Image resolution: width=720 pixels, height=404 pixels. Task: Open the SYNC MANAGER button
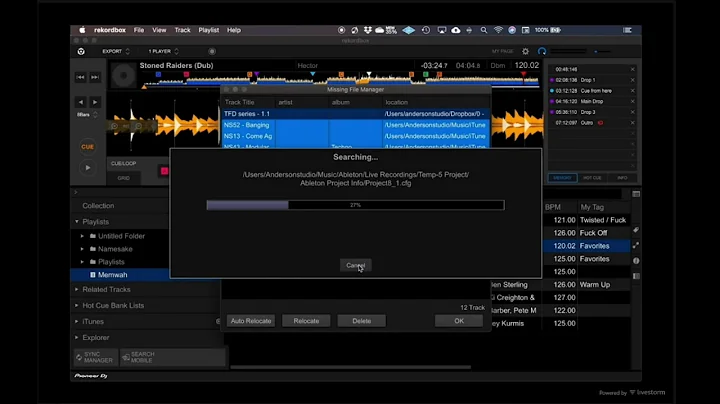coord(96,357)
